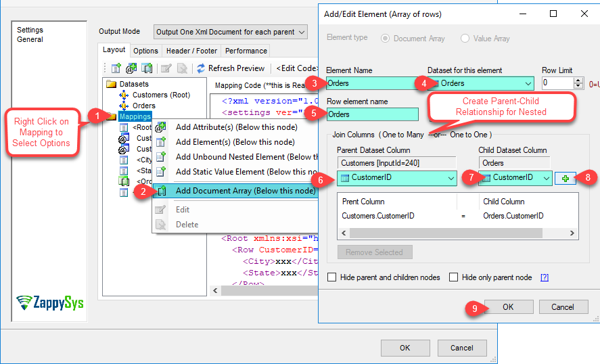Viewport: 600px width, 364px height.
Task: Click the <Ord document array icon
Action: pyautogui.click(x=124, y=181)
